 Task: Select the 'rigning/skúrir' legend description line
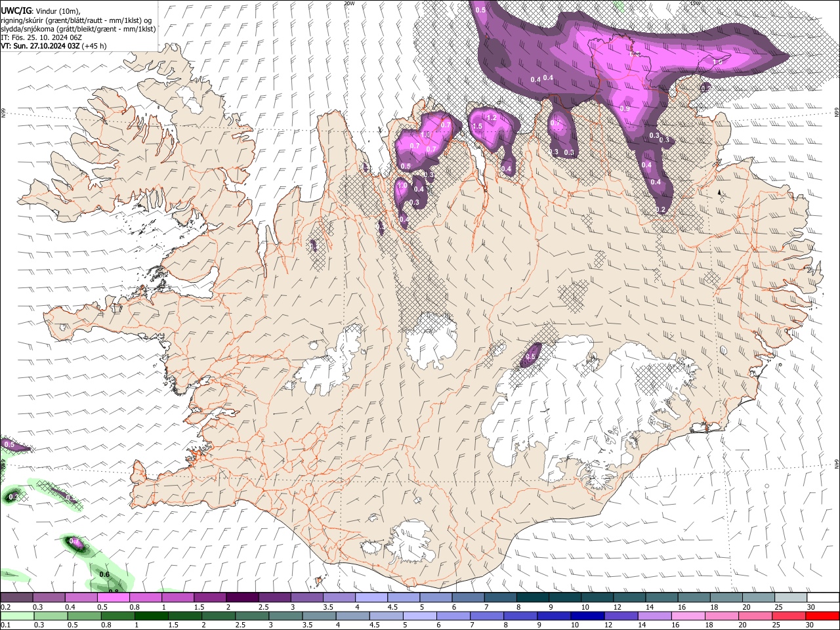click(x=76, y=20)
